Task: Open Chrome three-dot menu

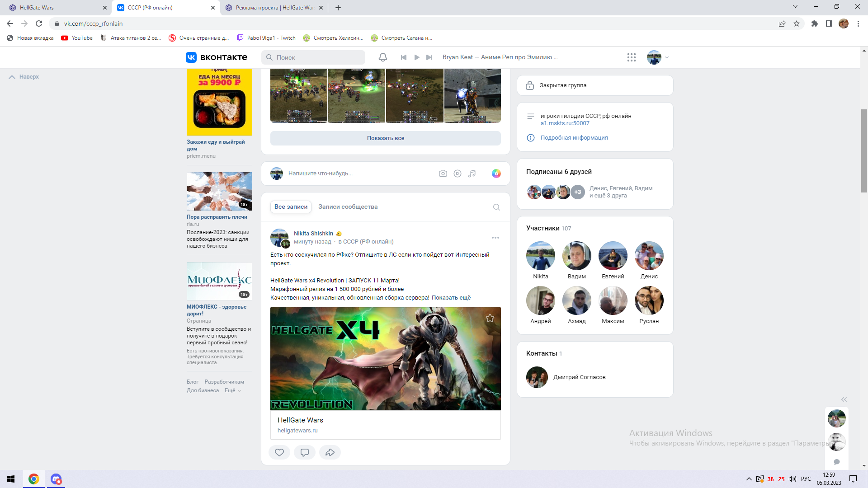Action: [858, 23]
